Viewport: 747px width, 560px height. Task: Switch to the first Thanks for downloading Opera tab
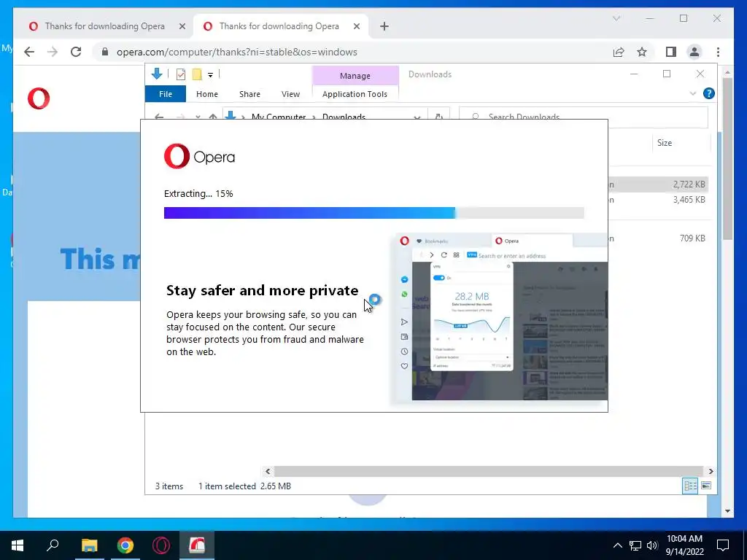point(105,26)
